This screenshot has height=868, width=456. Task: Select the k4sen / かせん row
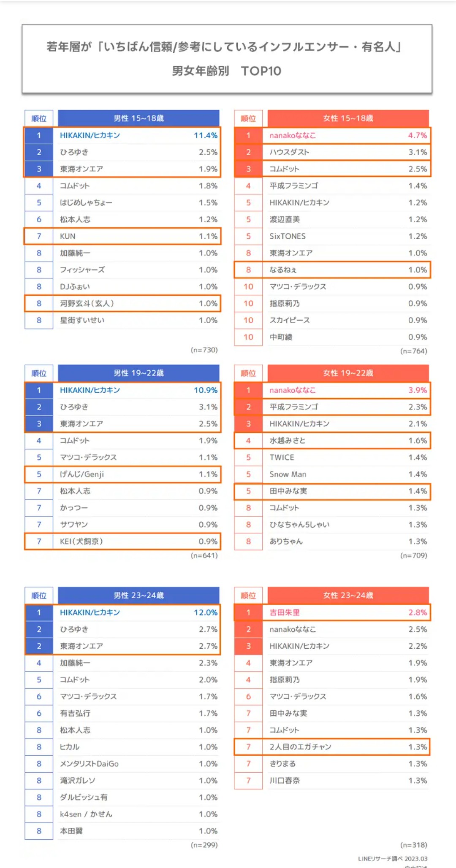[x=122, y=814]
